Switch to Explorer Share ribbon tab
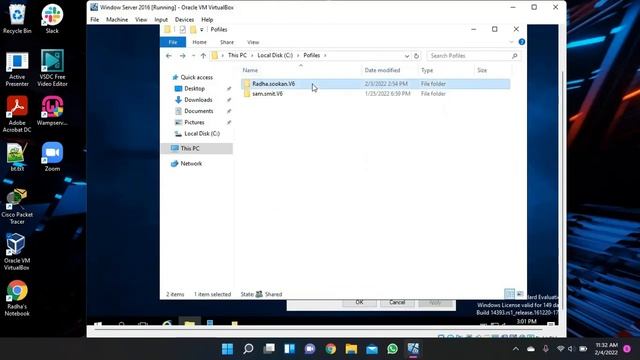Viewport: 640px width, 360px height. pos(227,42)
